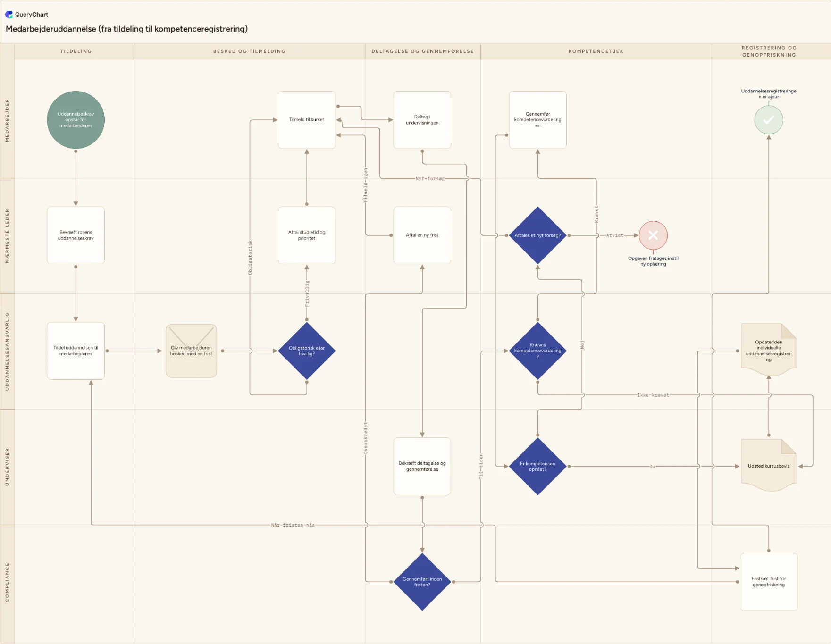
Task: Select the 'Er kompetencen opnået?' diamond
Action: point(537,466)
